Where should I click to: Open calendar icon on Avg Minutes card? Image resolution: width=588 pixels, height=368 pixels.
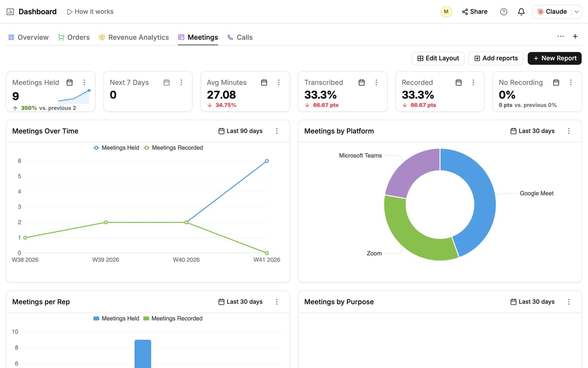point(264,82)
